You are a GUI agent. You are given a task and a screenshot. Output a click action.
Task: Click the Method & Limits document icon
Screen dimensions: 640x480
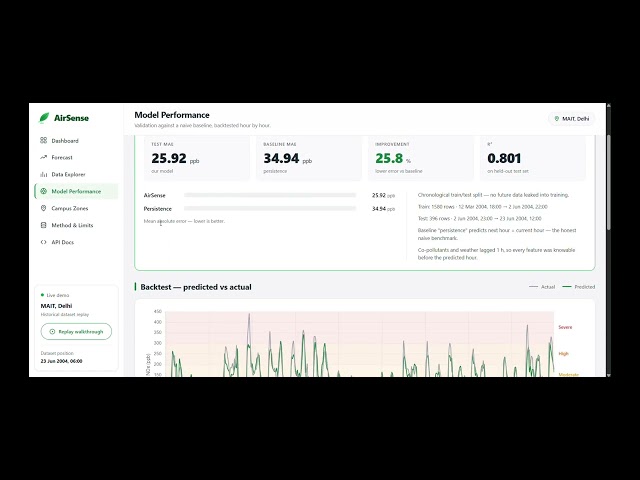[x=44, y=225]
